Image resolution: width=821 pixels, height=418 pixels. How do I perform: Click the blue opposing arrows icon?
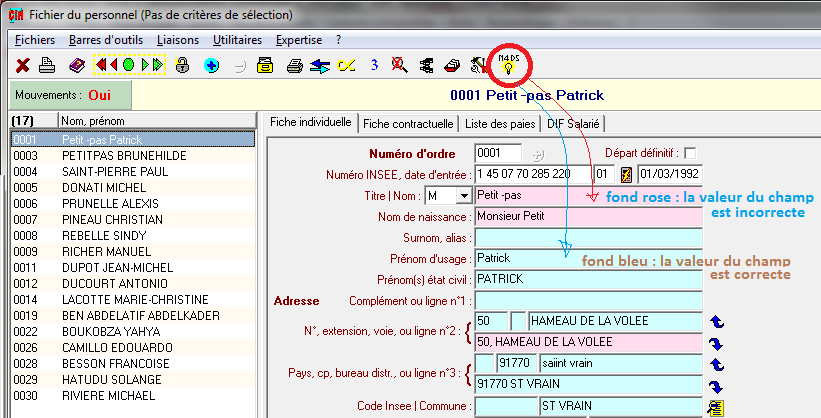[x=319, y=66]
